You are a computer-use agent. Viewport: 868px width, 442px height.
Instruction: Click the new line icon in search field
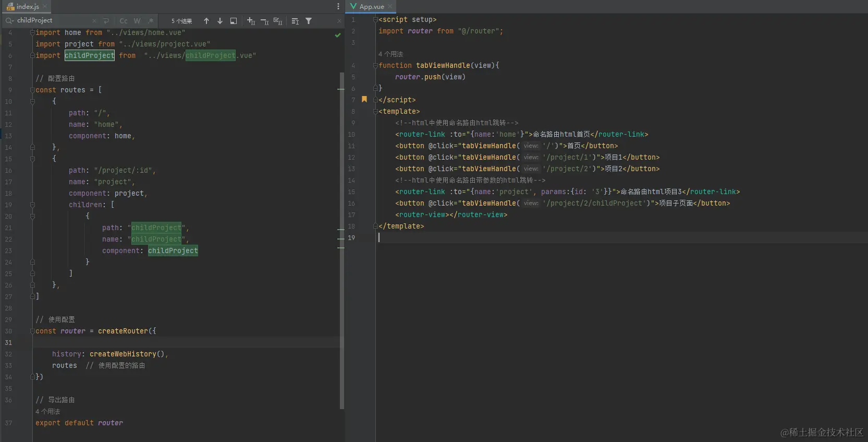[x=106, y=21]
